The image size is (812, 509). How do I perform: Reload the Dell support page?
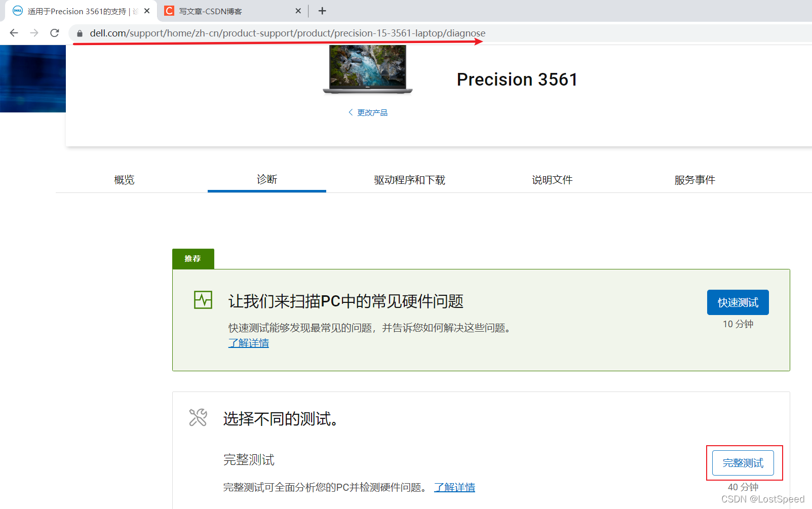[55, 33]
